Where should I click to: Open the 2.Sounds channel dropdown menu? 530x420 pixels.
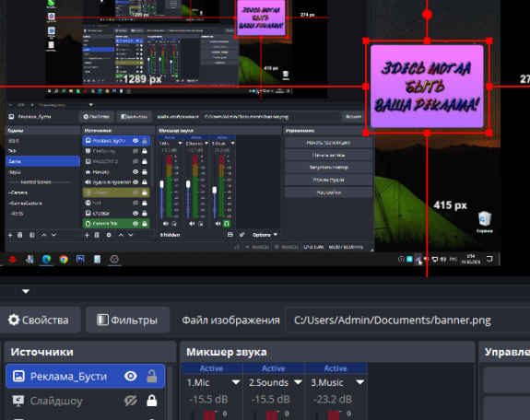click(298, 382)
